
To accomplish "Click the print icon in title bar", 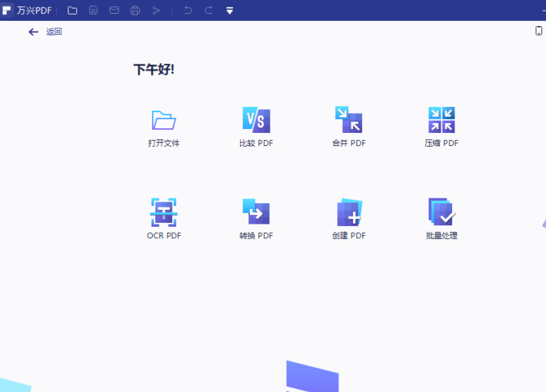I will click(135, 10).
